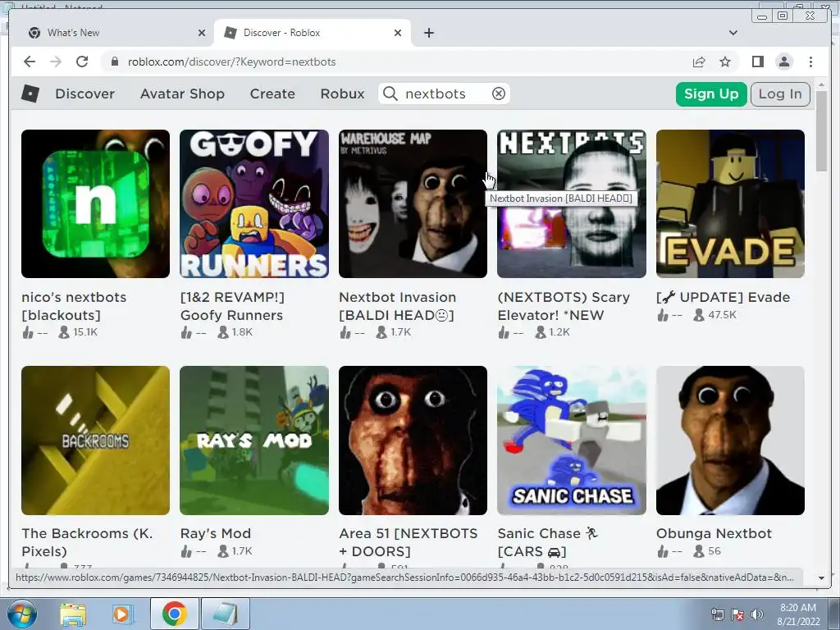Bookmark this page with star icon

[x=725, y=62]
